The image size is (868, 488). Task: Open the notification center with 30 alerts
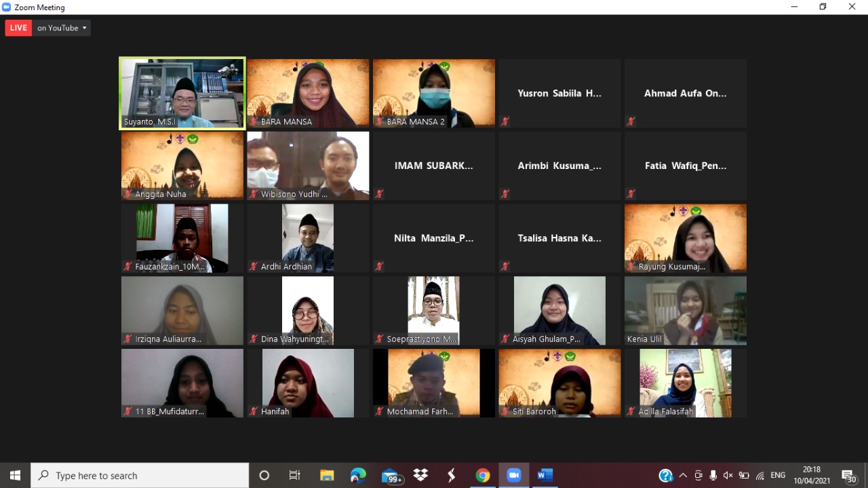click(x=849, y=476)
